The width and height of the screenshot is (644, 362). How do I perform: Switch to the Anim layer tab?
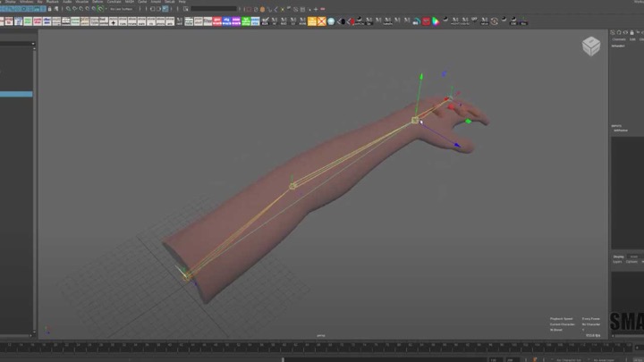(x=634, y=257)
